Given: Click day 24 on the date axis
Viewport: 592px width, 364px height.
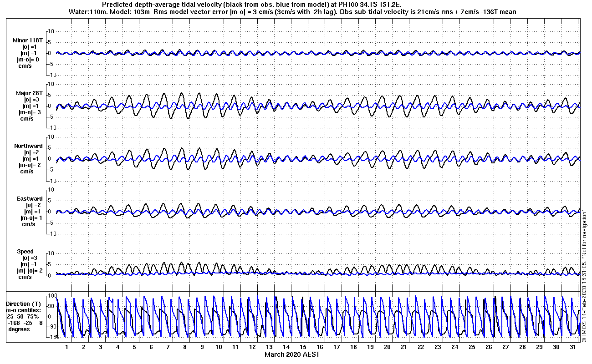Looking at the screenshot, I should point(454,347).
